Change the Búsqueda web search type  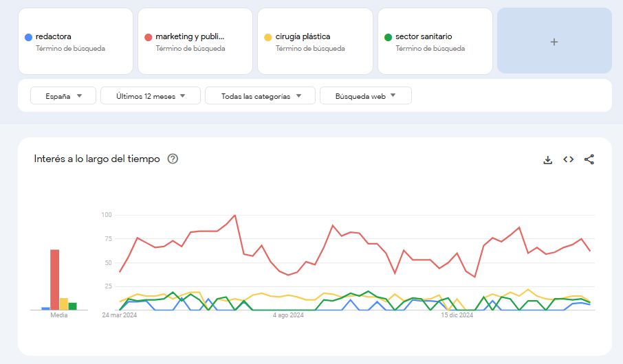(365, 96)
